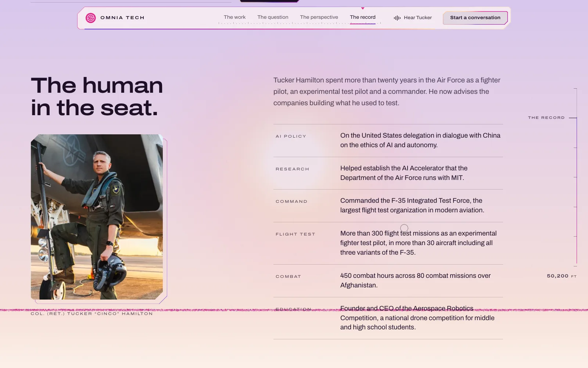588x368 pixels.
Task: Select the AI POLICY row label
Action: click(x=291, y=136)
